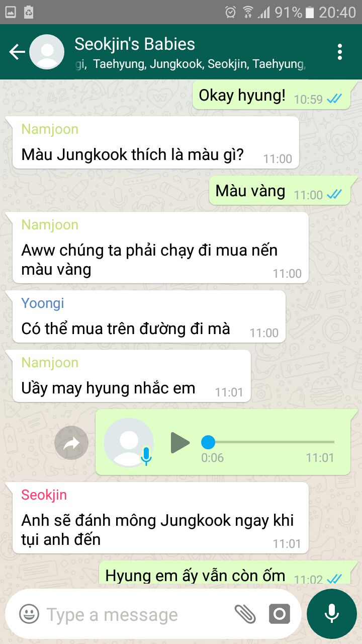
Task: Select the "Màu vàng" sent message
Action: [x=280, y=191]
